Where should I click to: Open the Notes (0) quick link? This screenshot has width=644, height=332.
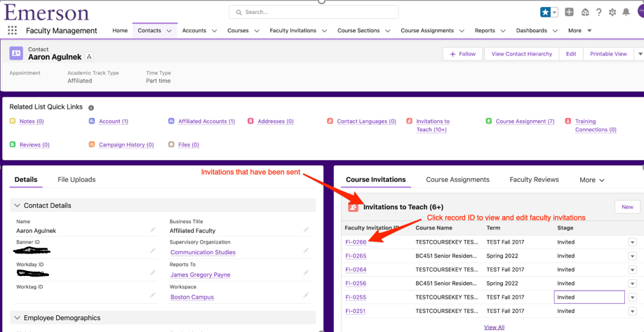coord(32,121)
